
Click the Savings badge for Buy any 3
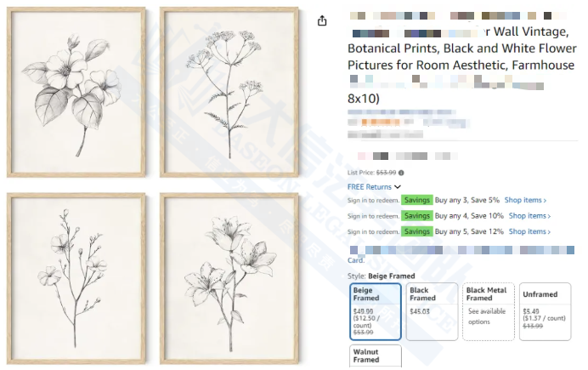[417, 201]
